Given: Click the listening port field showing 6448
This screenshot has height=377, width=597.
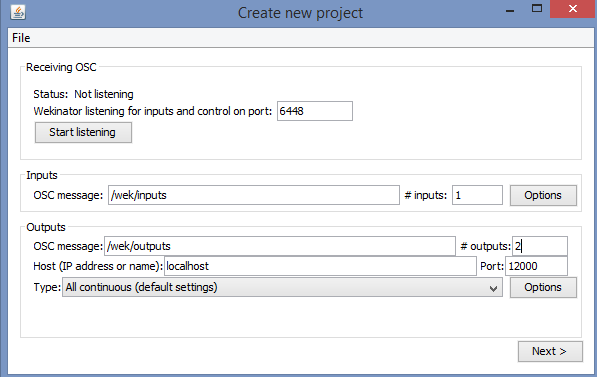Looking at the screenshot, I should pyautogui.click(x=314, y=111).
